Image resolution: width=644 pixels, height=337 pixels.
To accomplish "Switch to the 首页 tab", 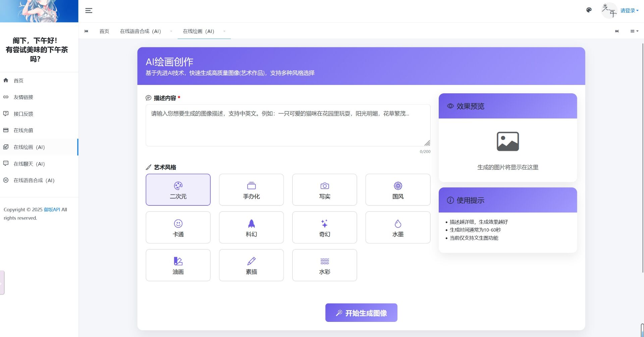I will tap(104, 31).
